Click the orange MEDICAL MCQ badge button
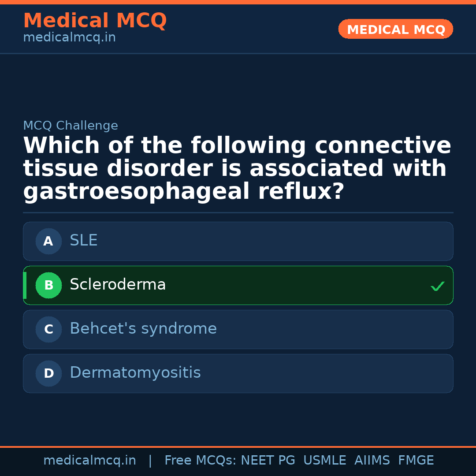476x476 pixels. coord(395,30)
